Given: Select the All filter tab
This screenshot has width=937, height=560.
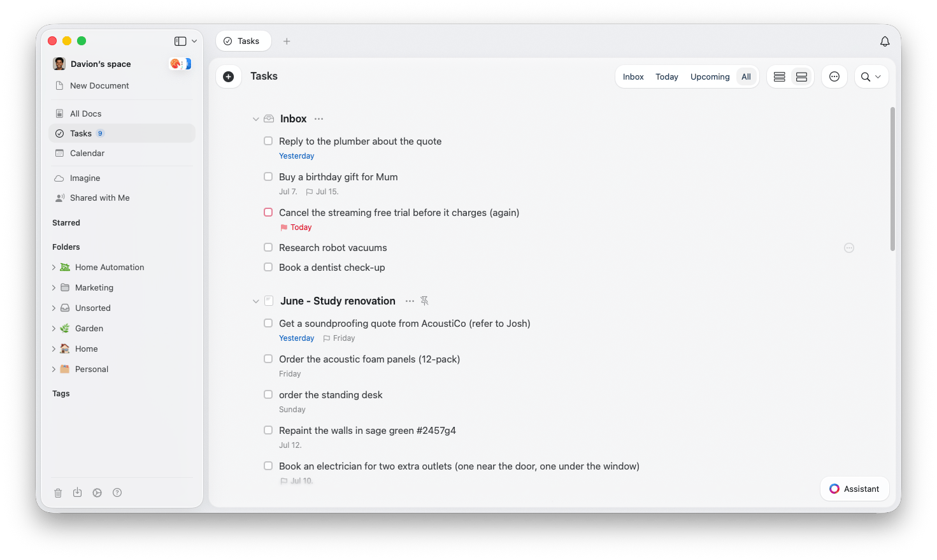Looking at the screenshot, I should (746, 76).
